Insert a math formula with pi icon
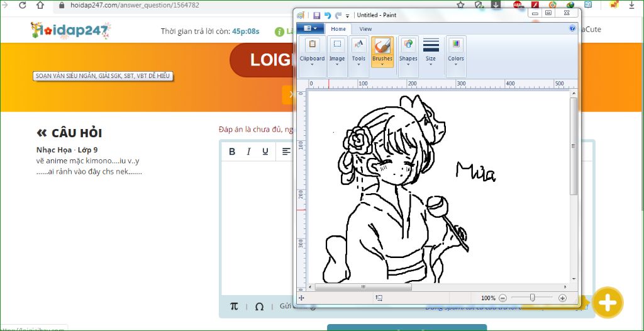644x331 pixels. 234,306
